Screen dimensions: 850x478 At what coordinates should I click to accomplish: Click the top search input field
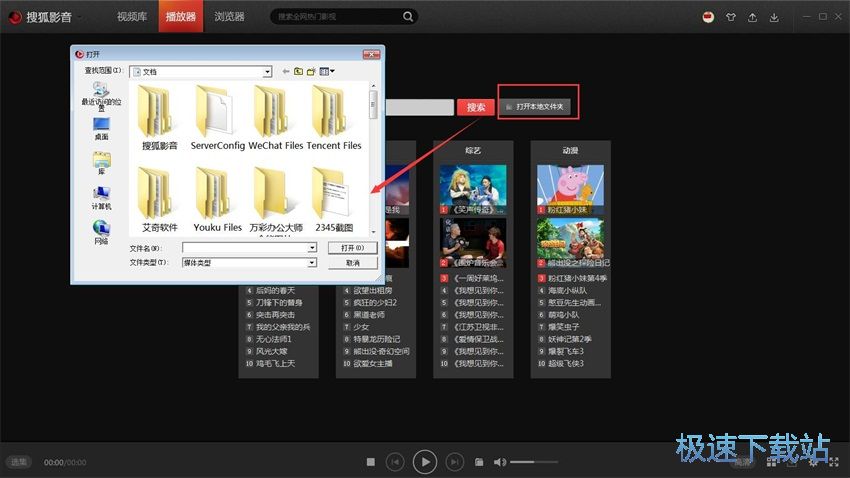point(336,17)
